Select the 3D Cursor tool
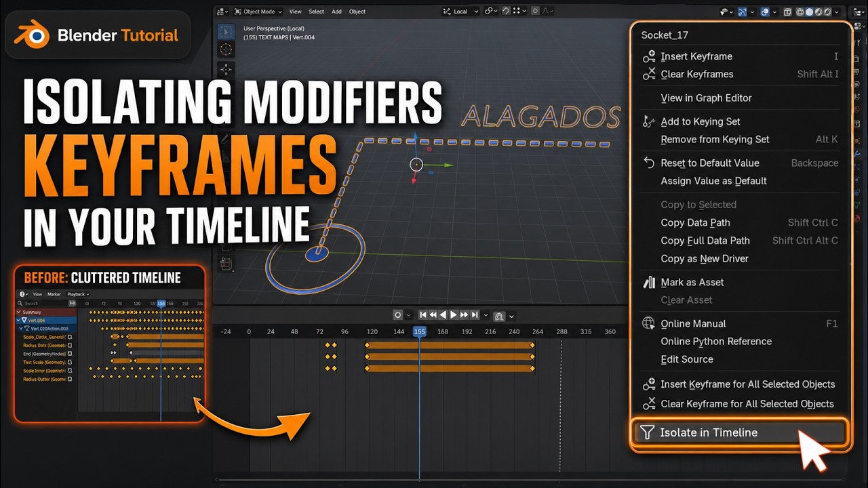The image size is (868, 488). tap(226, 50)
